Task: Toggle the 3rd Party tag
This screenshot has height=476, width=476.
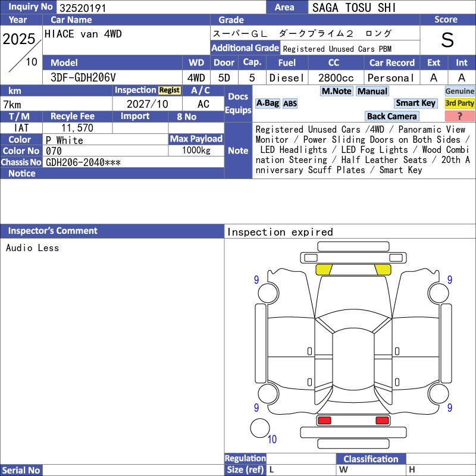Action: click(x=459, y=103)
